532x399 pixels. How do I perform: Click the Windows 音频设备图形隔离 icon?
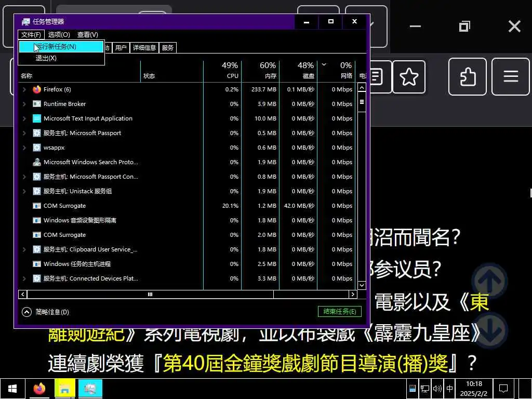tap(37, 220)
